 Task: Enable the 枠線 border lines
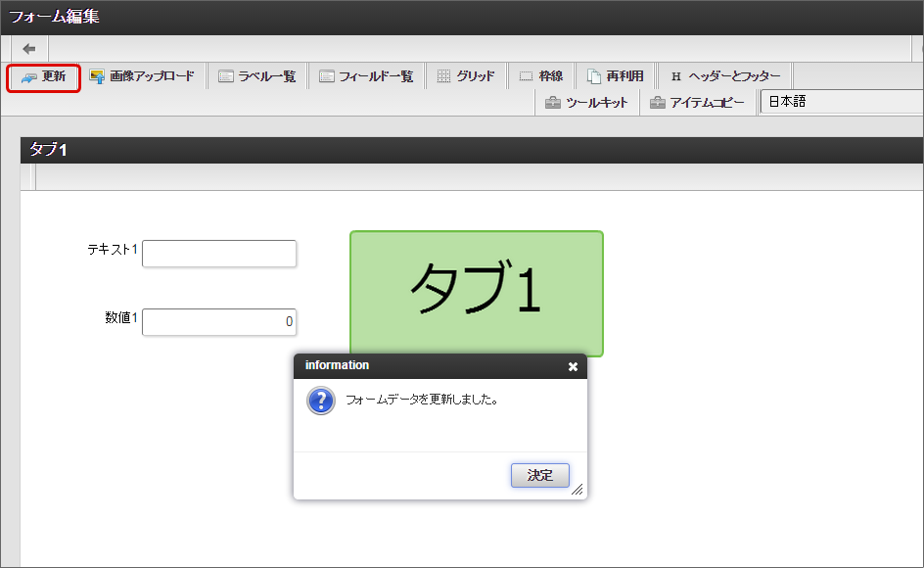546,75
